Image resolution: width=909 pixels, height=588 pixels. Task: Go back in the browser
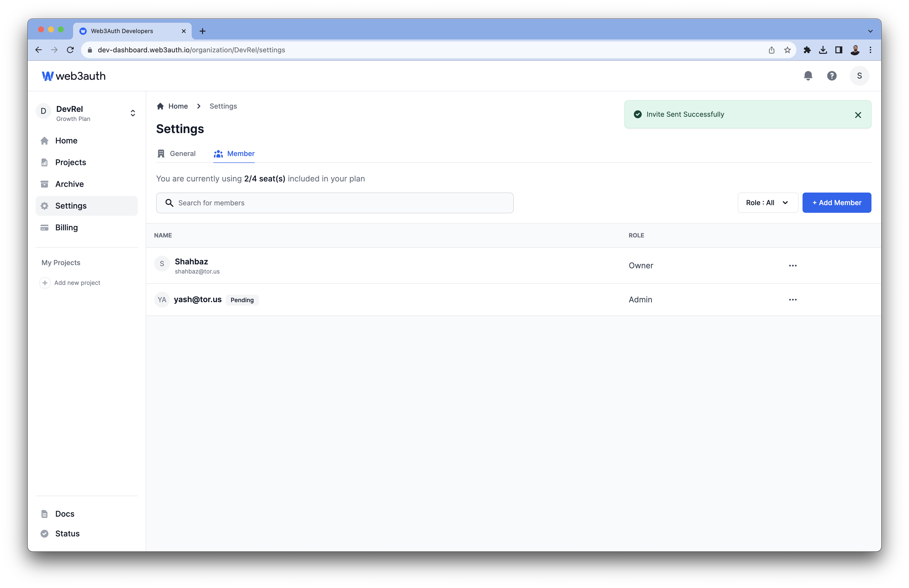[x=39, y=50]
